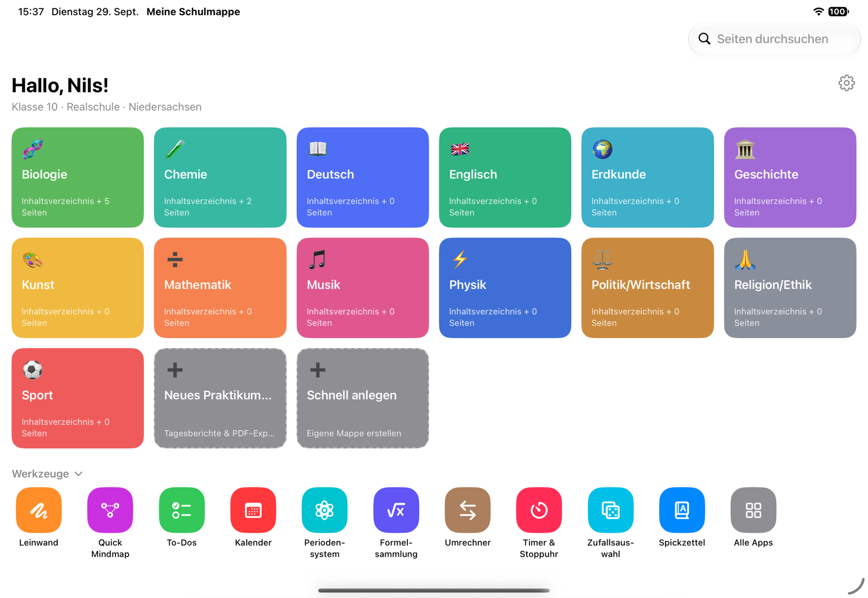868x598 pixels.
Task: Open the Leinwand canvas tool
Action: (x=39, y=510)
